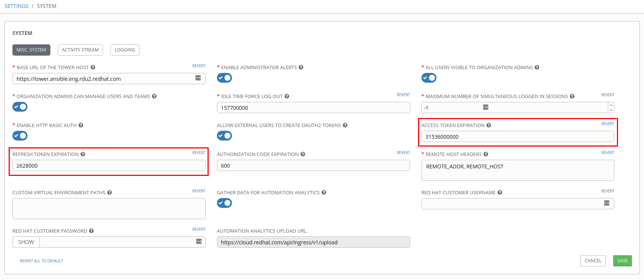The image size is (644, 280).
Task: Open help for All Users Visible to Organization Admins
Action: pos(537,68)
